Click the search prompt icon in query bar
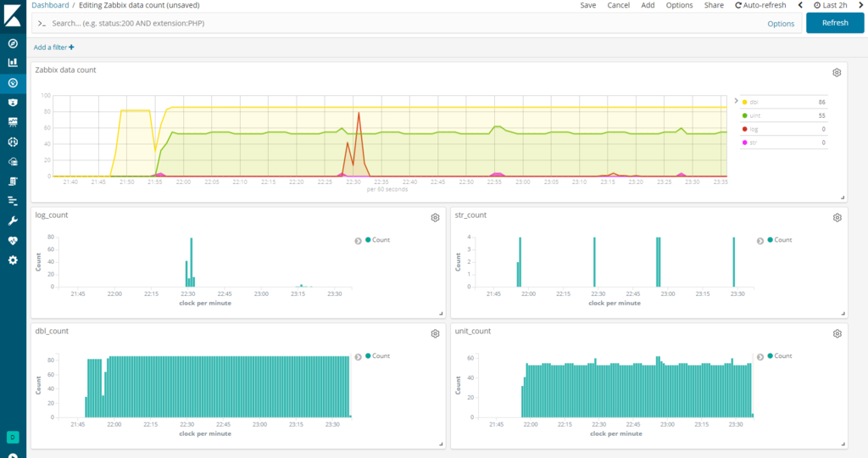This screenshot has height=458, width=868. click(x=42, y=23)
